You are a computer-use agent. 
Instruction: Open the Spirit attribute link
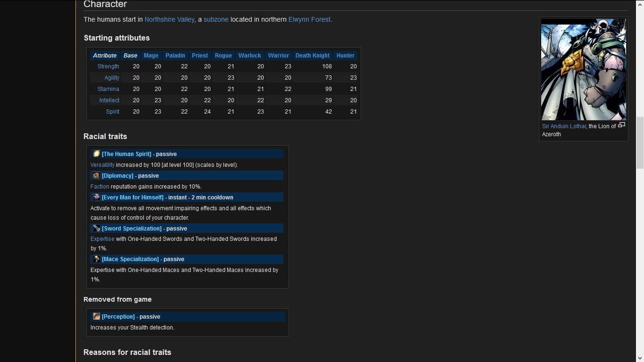(x=113, y=112)
